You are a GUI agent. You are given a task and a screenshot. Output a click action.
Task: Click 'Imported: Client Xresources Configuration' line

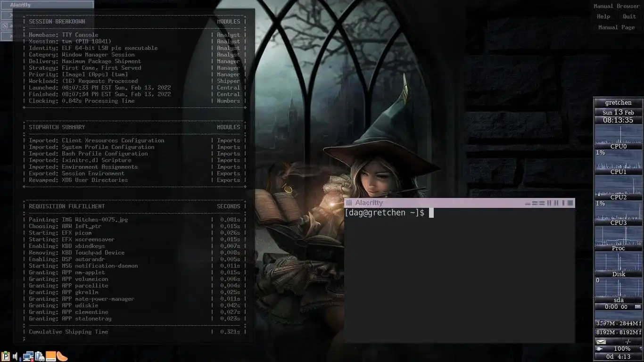click(97, 140)
